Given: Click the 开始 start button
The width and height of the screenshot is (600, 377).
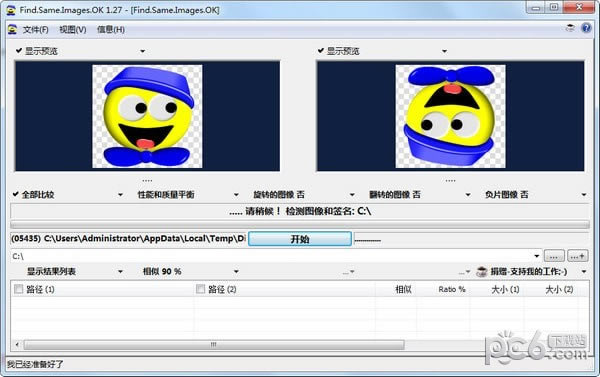Looking at the screenshot, I should [300, 239].
